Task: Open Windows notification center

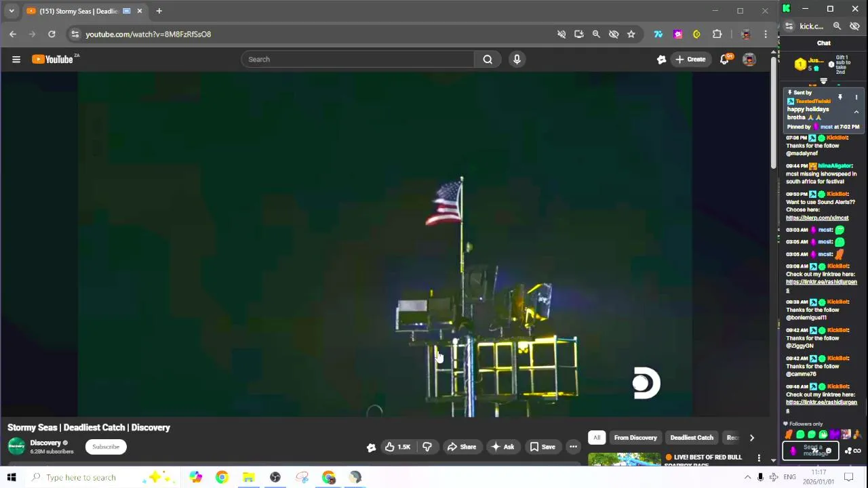Action: tap(848, 477)
